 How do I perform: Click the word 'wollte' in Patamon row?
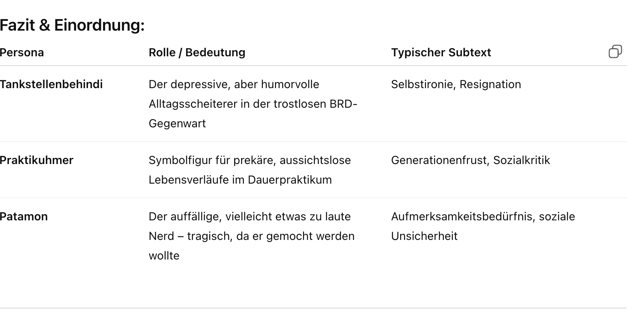164,256
